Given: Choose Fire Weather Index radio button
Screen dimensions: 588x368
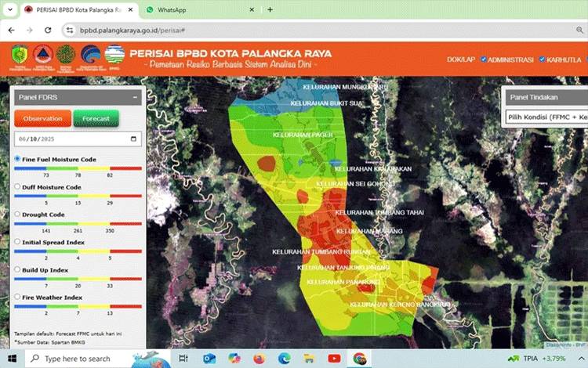Looking at the screenshot, I should [x=17, y=297].
